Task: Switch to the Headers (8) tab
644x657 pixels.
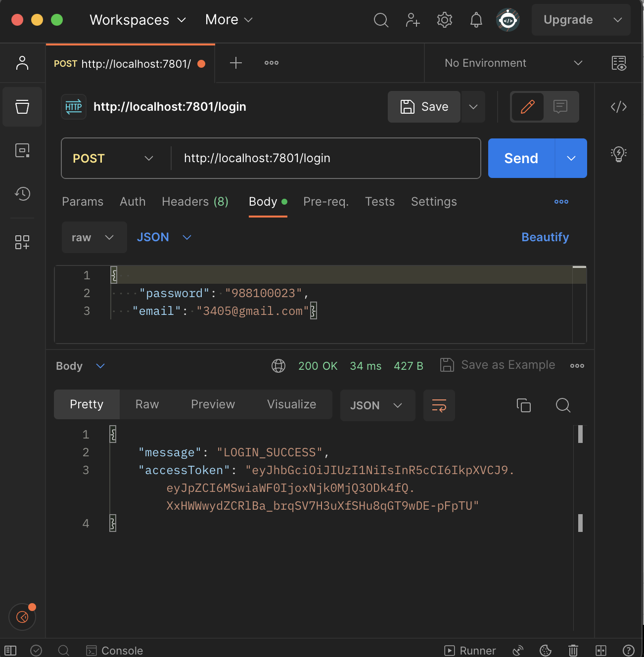Action: pos(195,202)
